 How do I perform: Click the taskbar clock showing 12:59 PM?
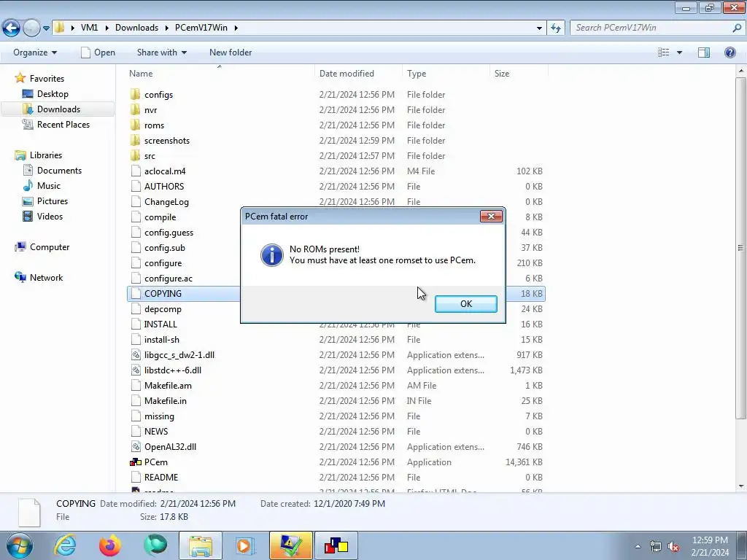tap(709, 546)
